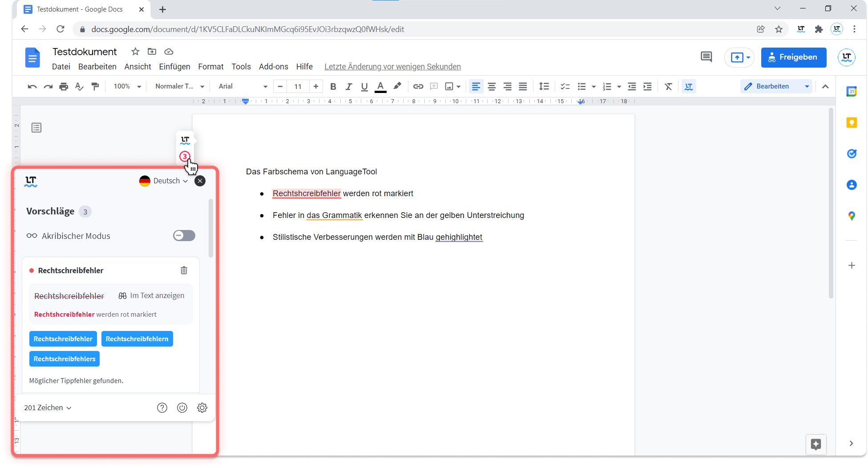This screenshot has height=468, width=868.
Task: Toggle underline formatting
Action: (x=364, y=86)
